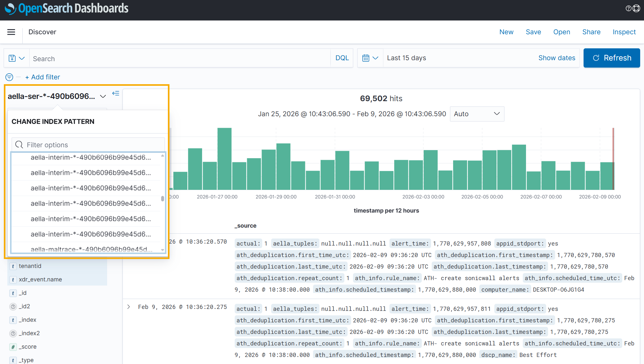Click the tenantid field type icon

click(13, 266)
